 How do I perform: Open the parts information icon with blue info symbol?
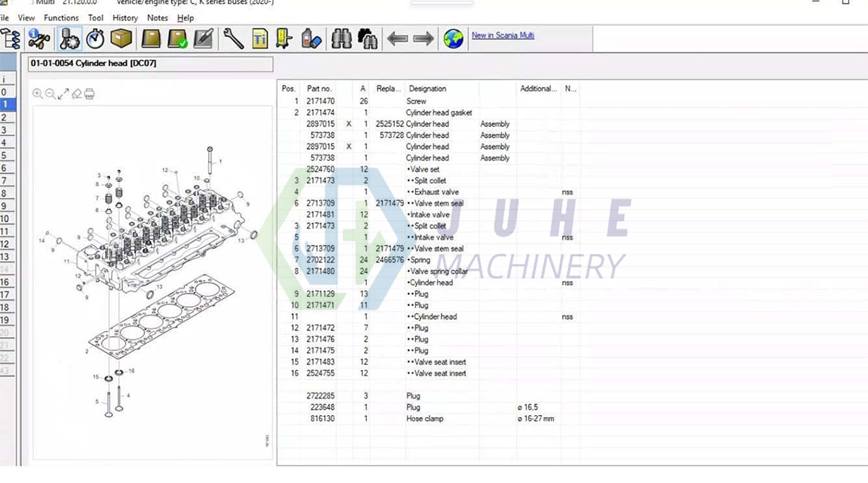click(x=38, y=38)
